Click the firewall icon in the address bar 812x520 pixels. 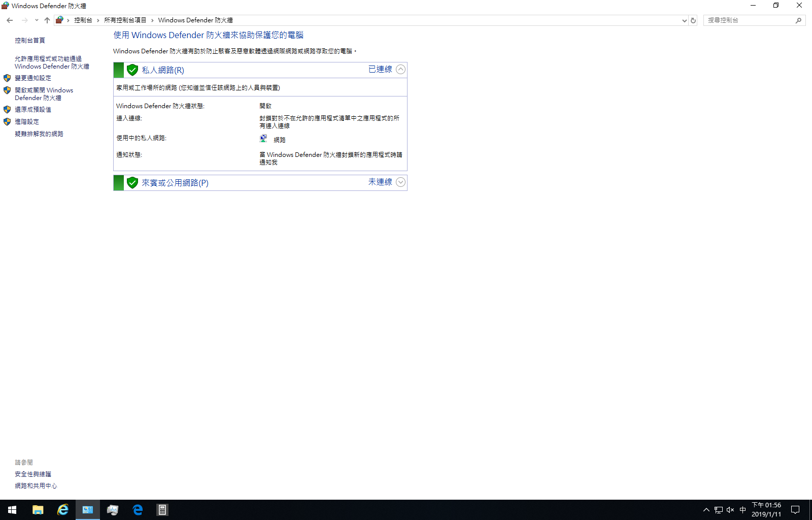pyautogui.click(x=59, y=20)
